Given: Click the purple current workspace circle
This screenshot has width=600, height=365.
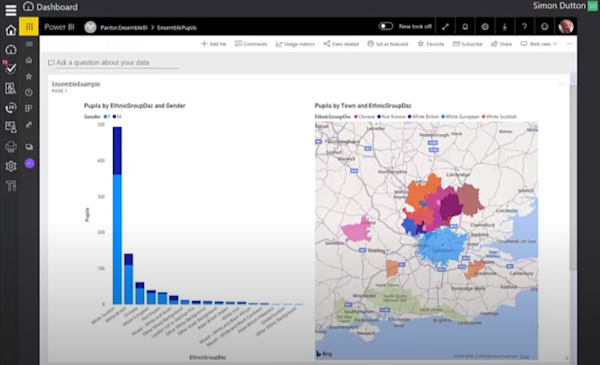Looking at the screenshot, I should [29, 164].
